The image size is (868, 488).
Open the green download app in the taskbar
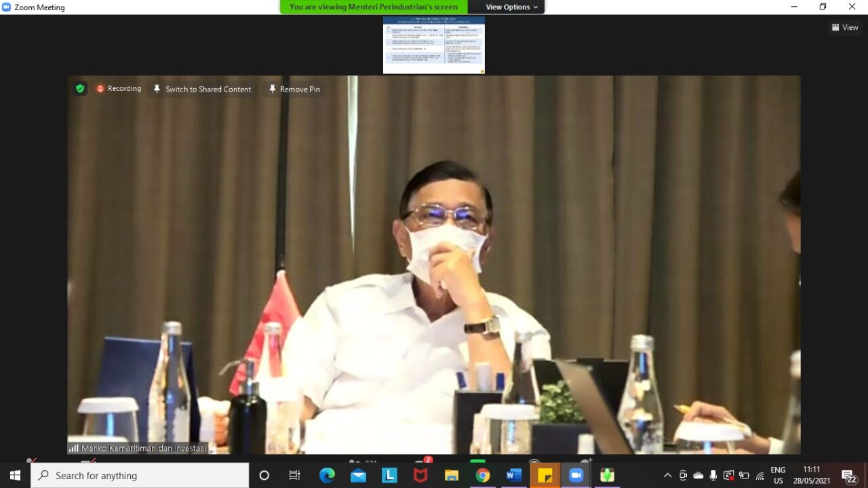click(607, 476)
